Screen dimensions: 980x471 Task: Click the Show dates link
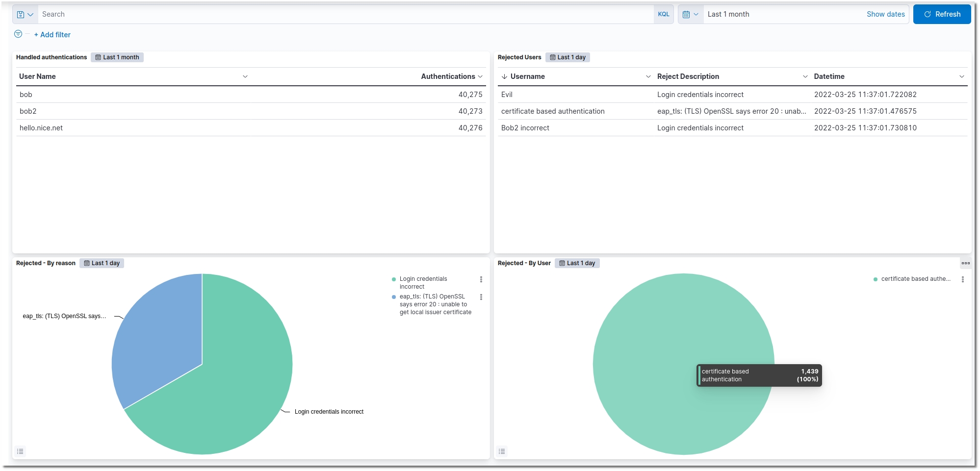pos(885,15)
